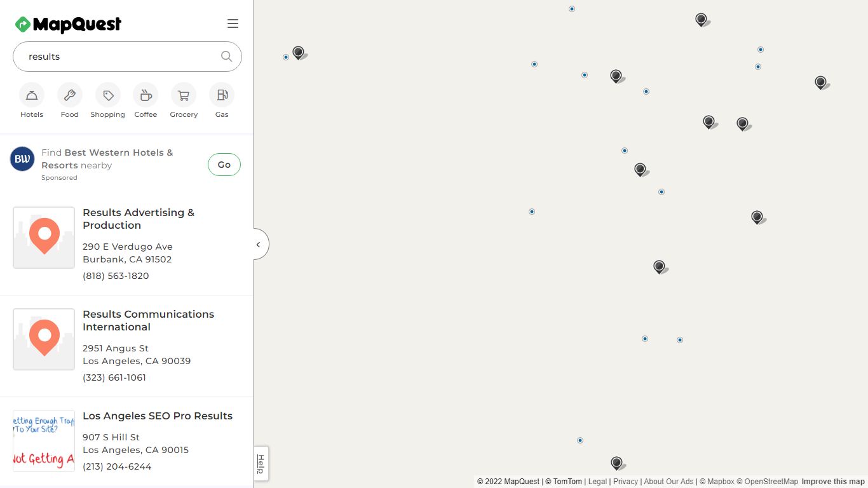This screenshot has height=488, width=868.
Task: Select the Shopping category icon
Action: pyautogui.click(x=108, y=95)
